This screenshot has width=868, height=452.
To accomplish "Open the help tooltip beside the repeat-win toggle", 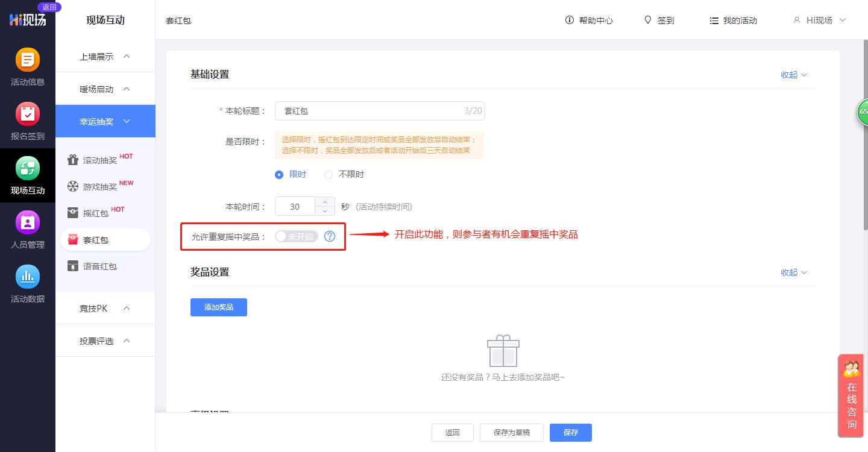I will tap(330, 236).
